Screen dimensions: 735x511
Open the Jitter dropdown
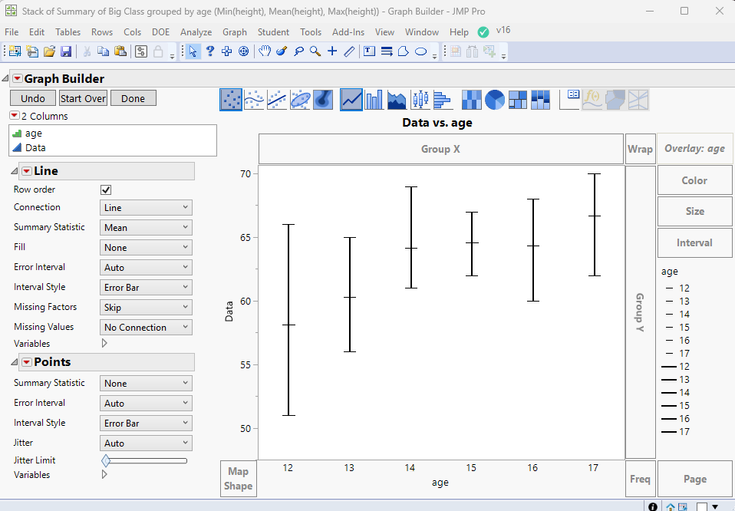click(146, 443)
